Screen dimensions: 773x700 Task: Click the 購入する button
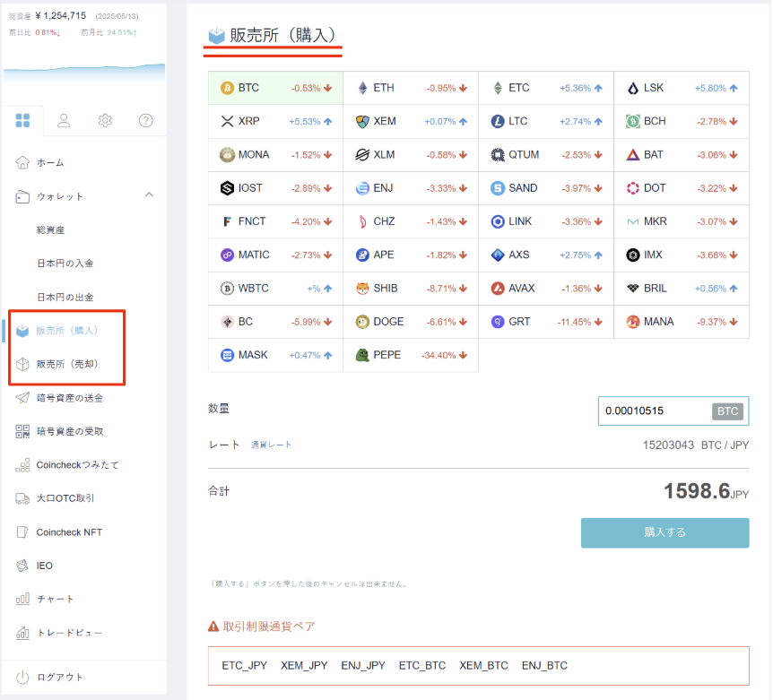[665, 532]
